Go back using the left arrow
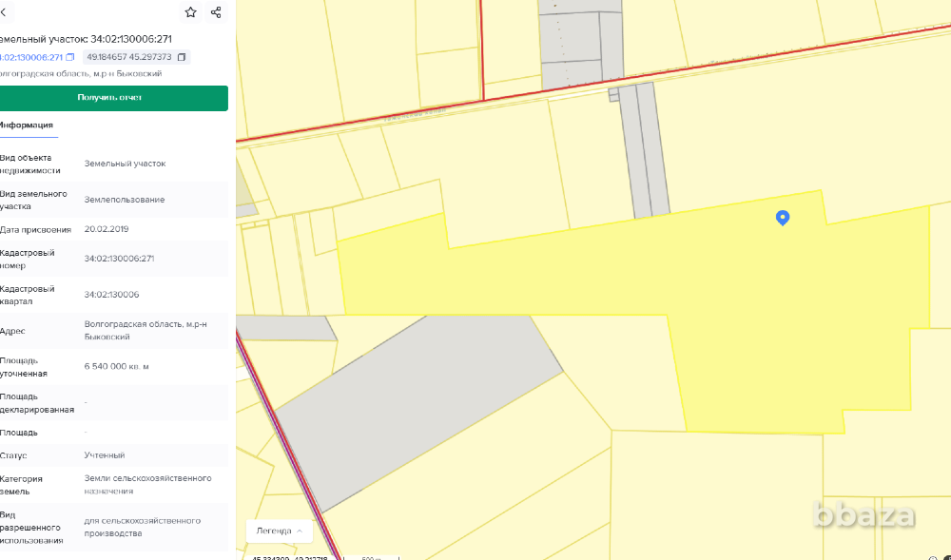Viewport: 951px width, 560px height. point(5,12)
